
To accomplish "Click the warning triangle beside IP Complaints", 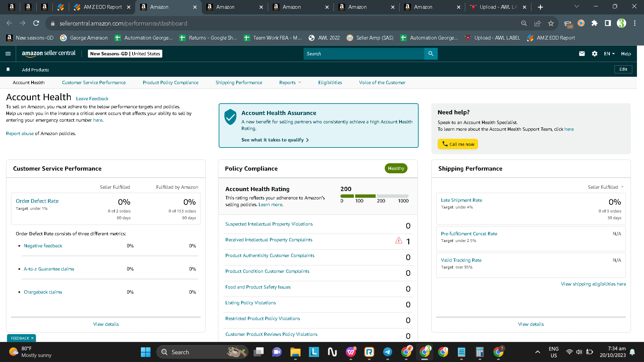I will point(399,240).
